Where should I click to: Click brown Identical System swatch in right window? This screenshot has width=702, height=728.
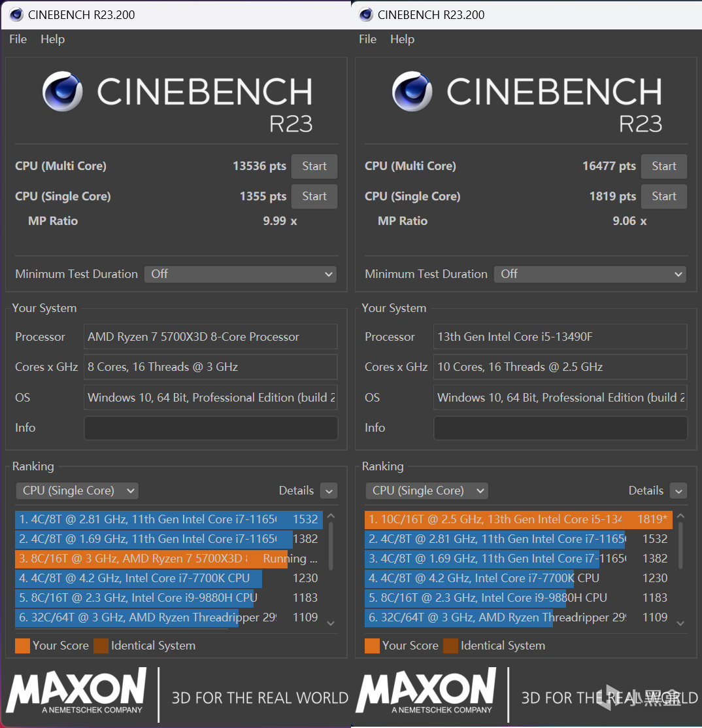(450, 646)
